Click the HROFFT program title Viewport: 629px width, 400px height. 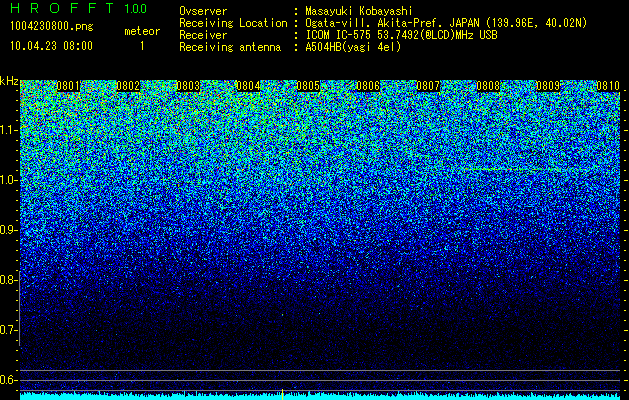tap(62, 8)
